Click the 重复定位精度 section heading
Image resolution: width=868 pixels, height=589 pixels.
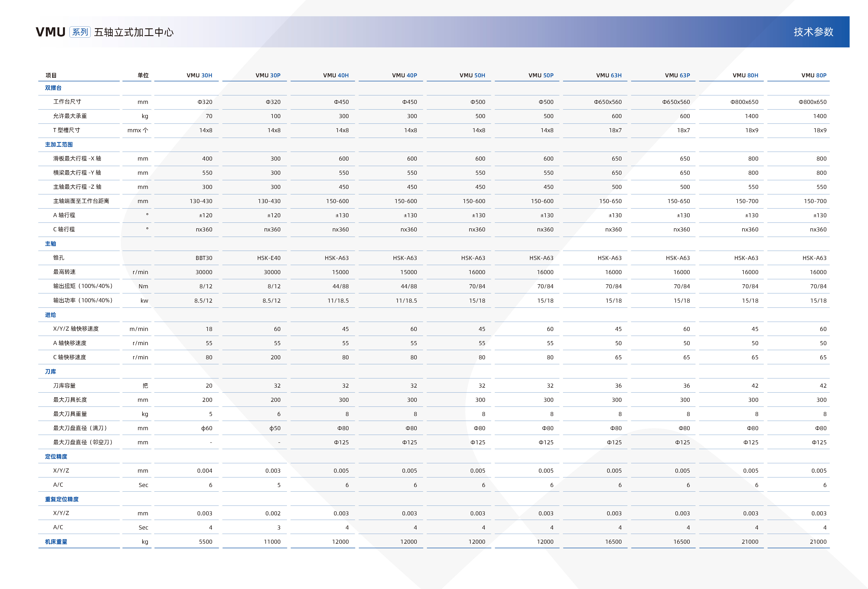[x=62, y=499]
